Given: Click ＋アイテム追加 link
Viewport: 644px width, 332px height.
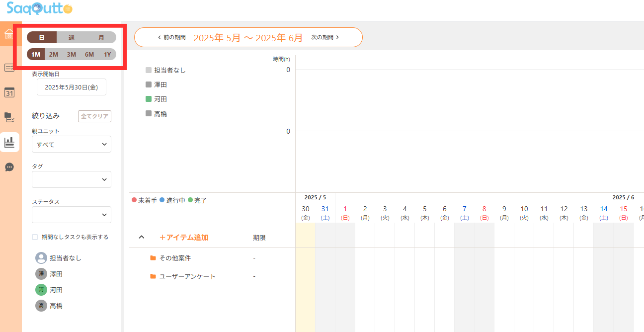Looking at the screenshot, I should [x=183, y=238].
